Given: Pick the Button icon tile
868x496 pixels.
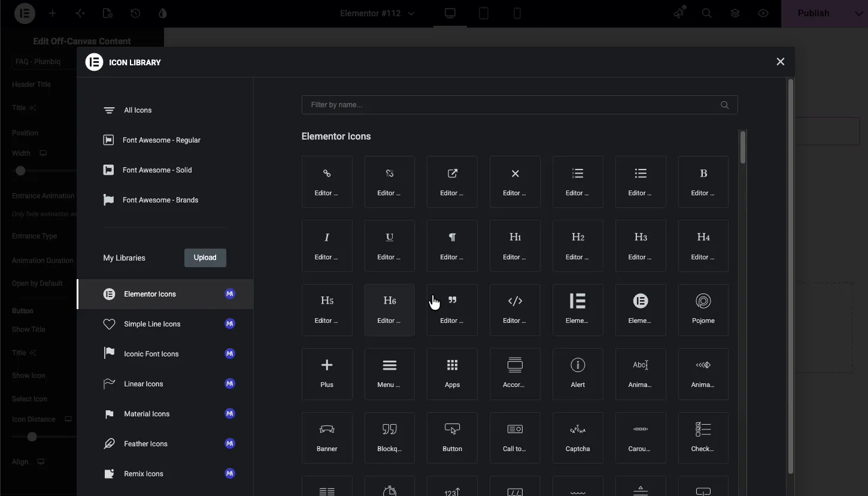Looking at the screenshot, I should (453, 438).
